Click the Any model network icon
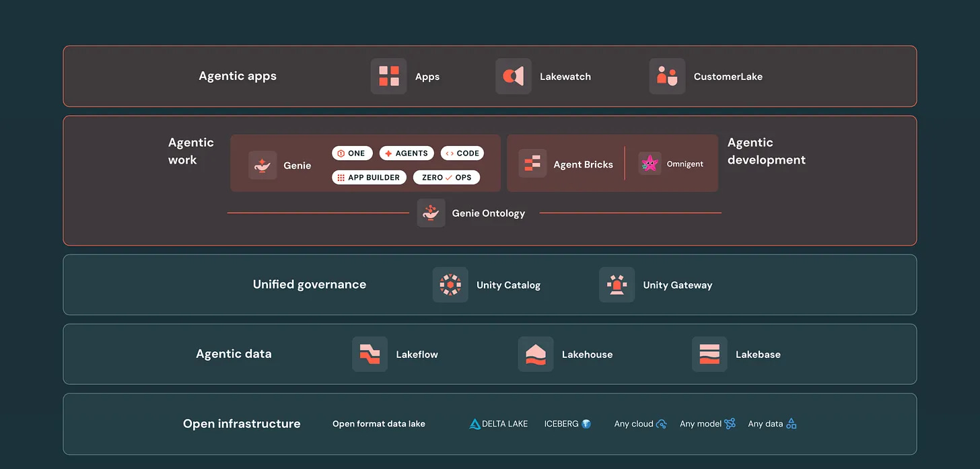 coord(730,424)
